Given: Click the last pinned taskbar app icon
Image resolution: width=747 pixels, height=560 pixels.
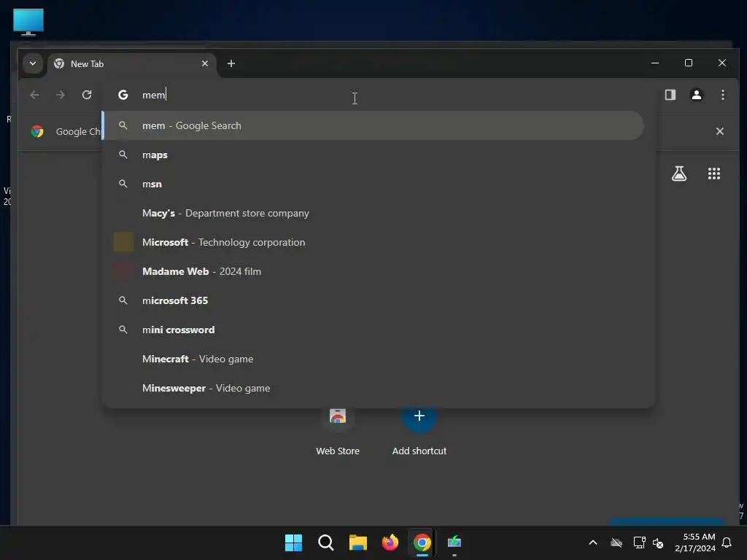Looking at the screenshot, I should click(x=454, y=542).
